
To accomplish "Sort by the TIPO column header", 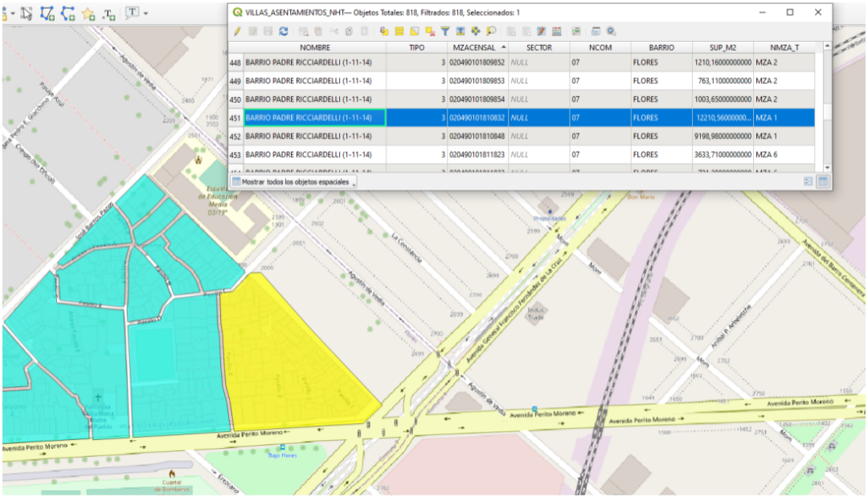I will [416, 47].
